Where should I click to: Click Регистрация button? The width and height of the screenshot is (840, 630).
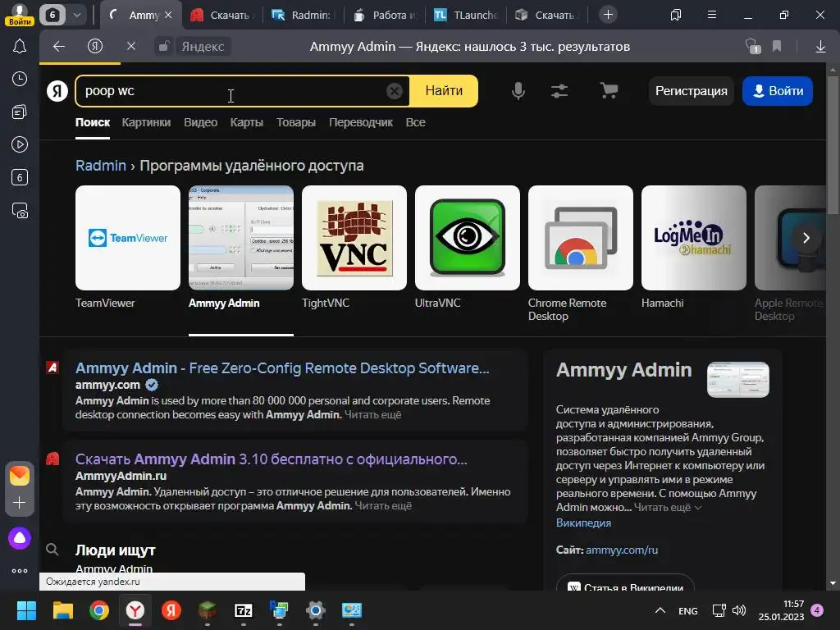(x=691, y=91)
